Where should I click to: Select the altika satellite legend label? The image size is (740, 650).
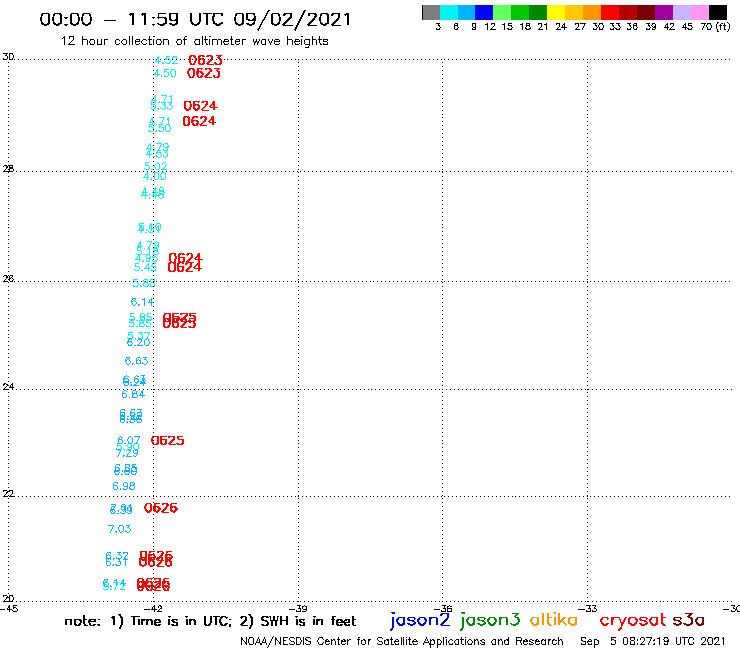pos(554,620)
